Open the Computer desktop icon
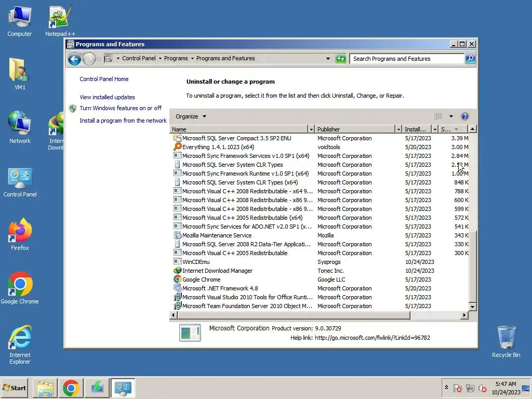 point(19,21)
